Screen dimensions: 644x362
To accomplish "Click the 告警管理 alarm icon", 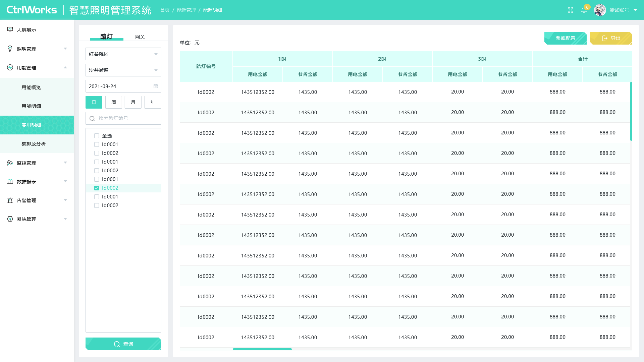I will [10, 200].
